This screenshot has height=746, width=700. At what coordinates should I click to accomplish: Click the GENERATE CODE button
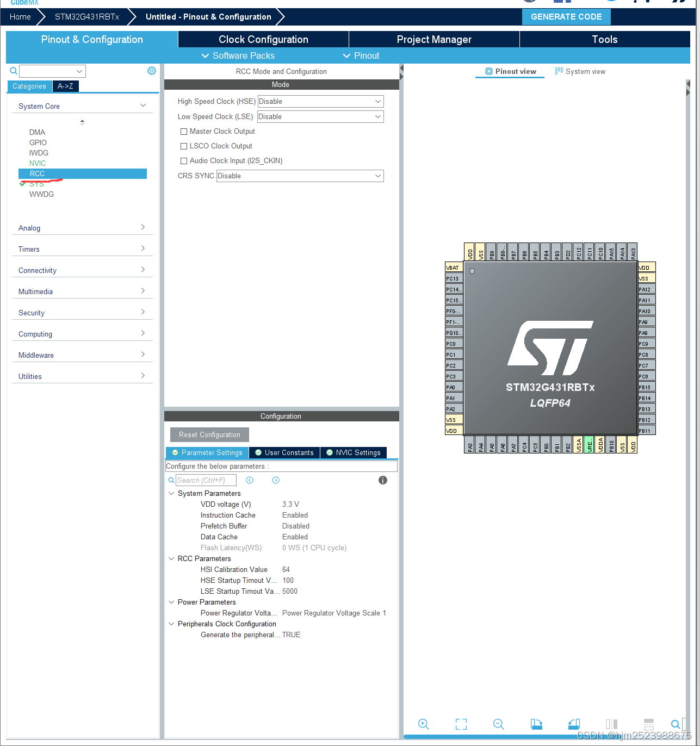point(566,16)
